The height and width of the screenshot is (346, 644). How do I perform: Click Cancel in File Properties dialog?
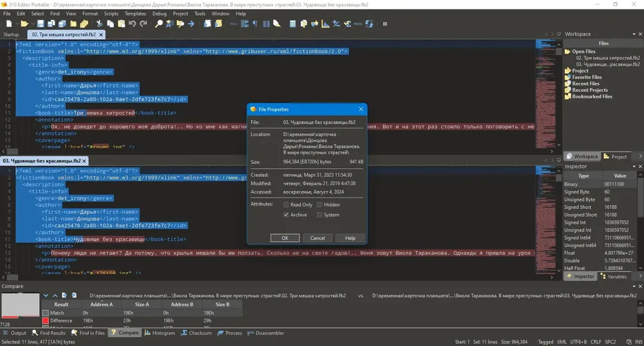coord(317,238)
